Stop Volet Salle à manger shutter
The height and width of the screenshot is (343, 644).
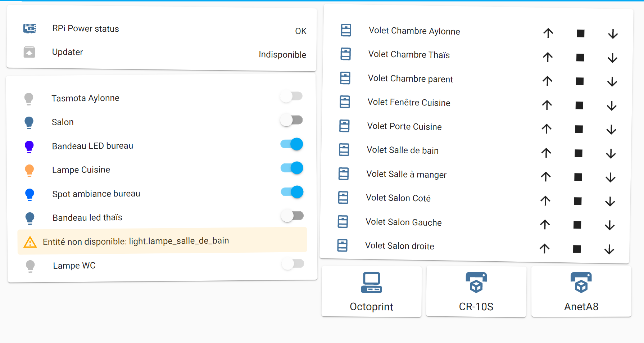pos(578,177)
